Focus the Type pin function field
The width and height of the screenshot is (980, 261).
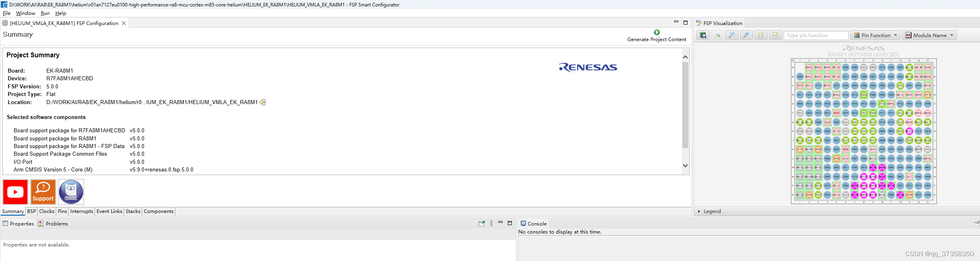coord(816,35)
